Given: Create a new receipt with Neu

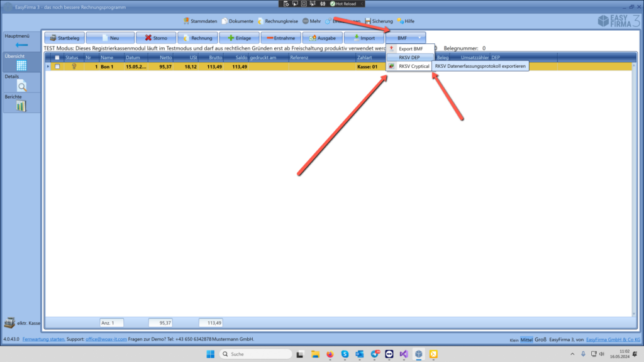Looking at the screenshot, I should click(x=110, y=38).
